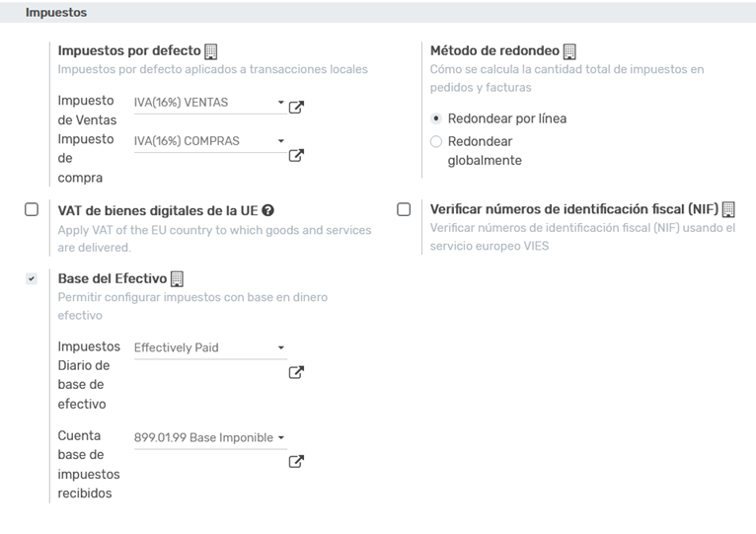
Task: Enable Verificar números de identificación fiscal checkbox
Action: (x=404, y=209)
